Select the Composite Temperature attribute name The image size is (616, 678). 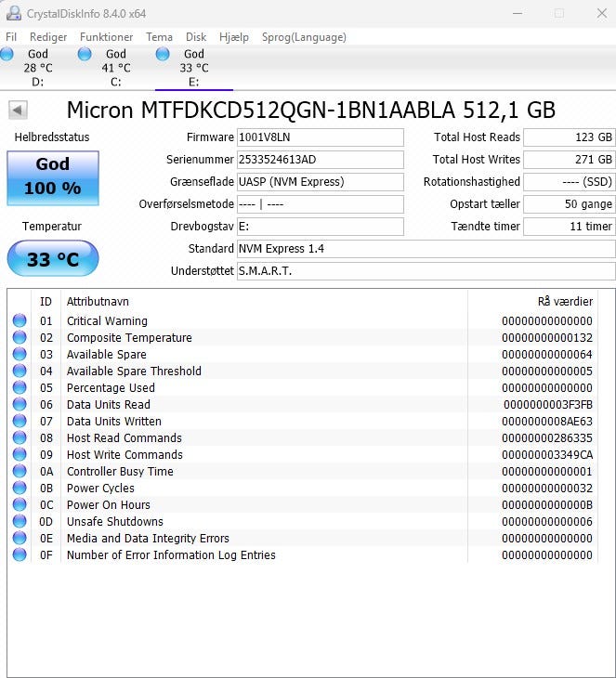129,338
